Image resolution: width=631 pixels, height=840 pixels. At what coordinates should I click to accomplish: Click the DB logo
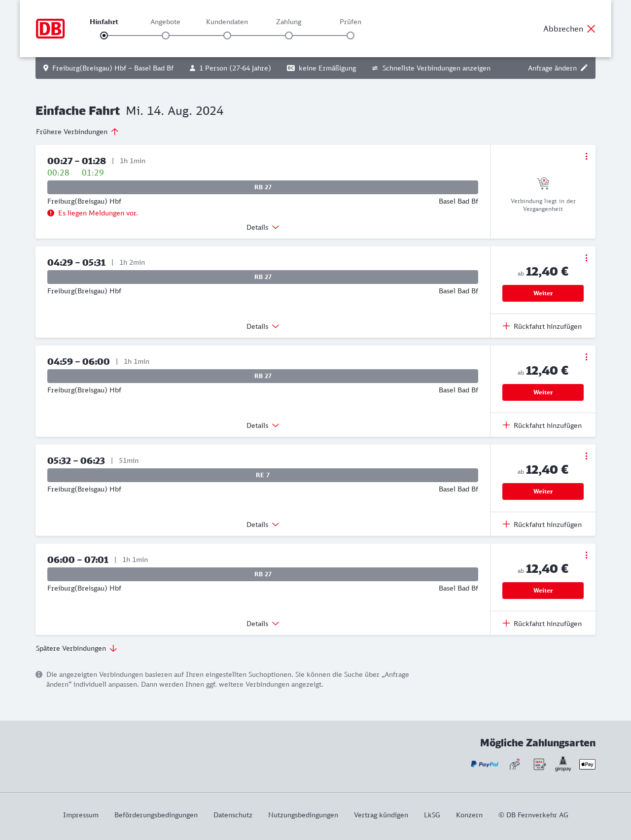50,29
